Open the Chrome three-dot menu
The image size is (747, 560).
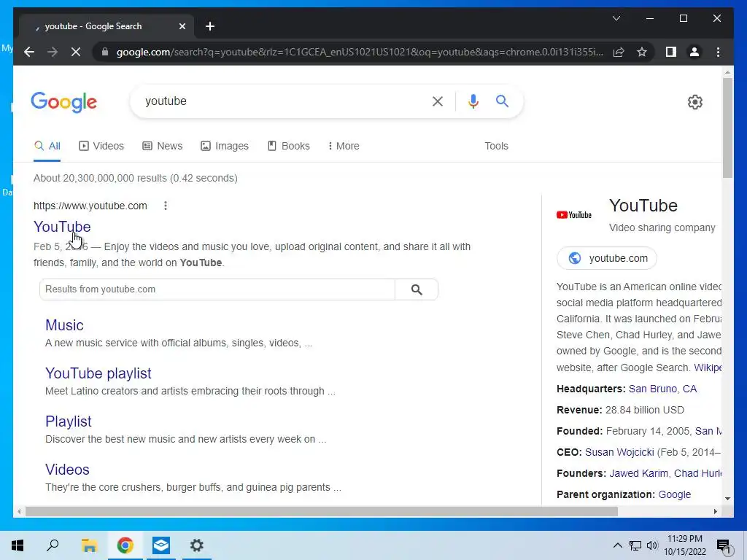[x=718, y=52]
